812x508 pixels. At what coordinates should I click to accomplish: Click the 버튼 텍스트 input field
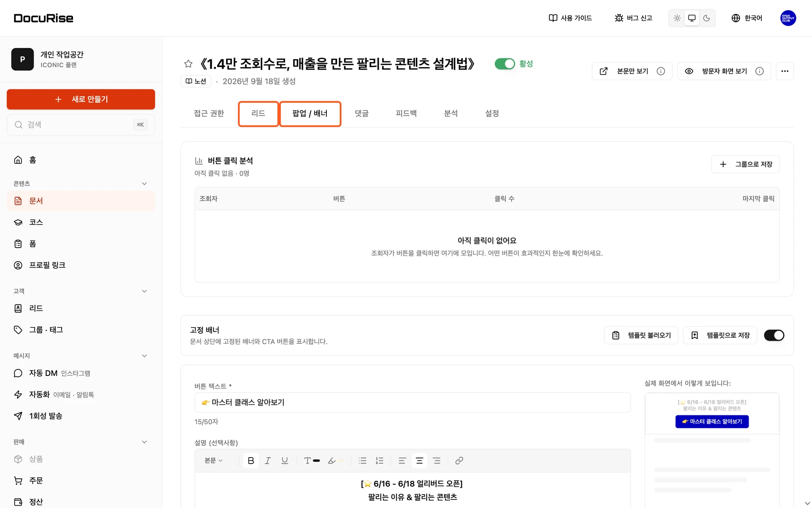coord(412,402)
